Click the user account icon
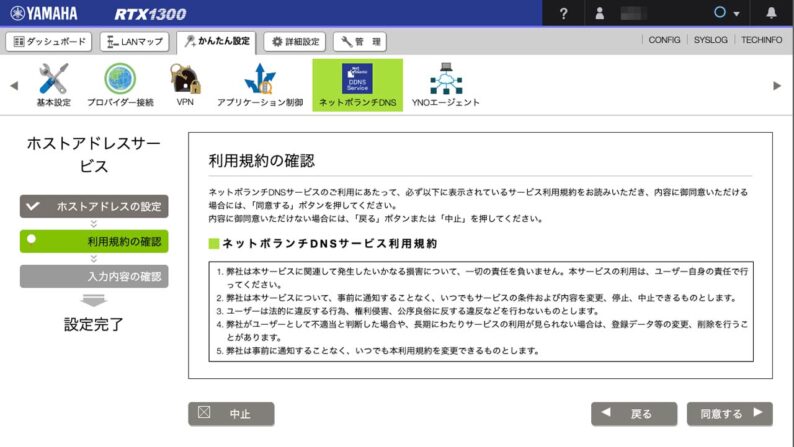 coord(600,13)
